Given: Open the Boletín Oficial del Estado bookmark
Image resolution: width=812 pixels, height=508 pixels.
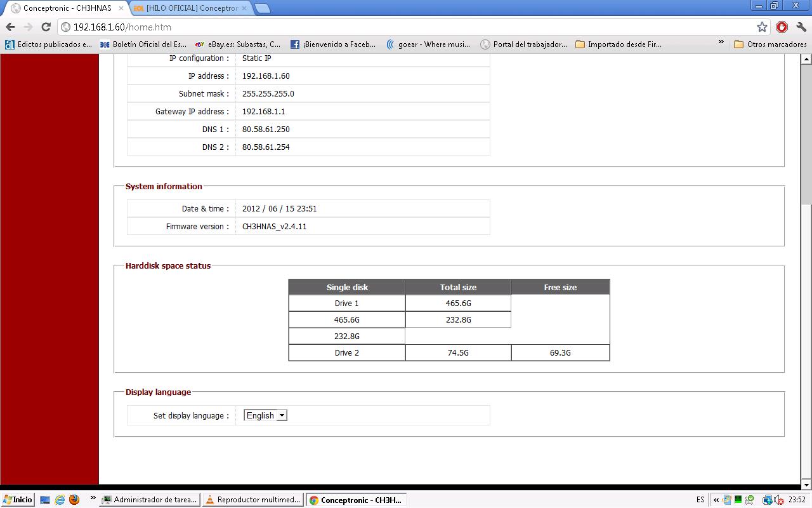Looking at the screenshot, I should click(143, 44).
